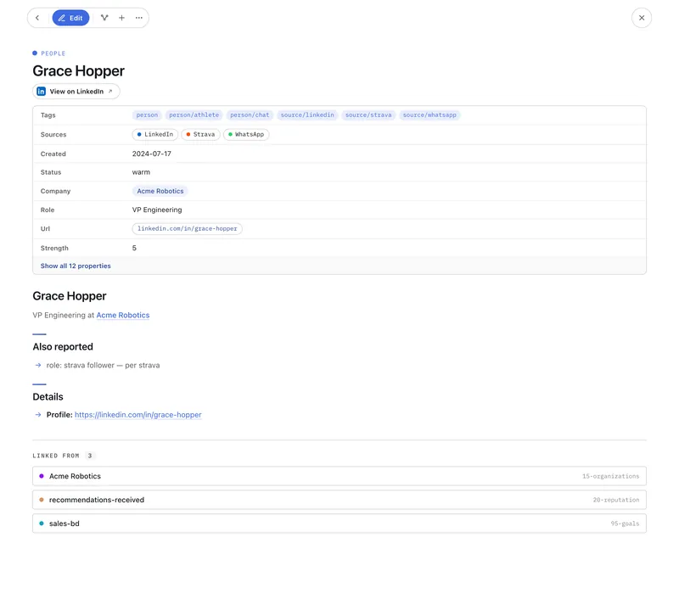Select the person/athlete tag
Viewport: 679px width, 616px height.
(x=194, y=115)
